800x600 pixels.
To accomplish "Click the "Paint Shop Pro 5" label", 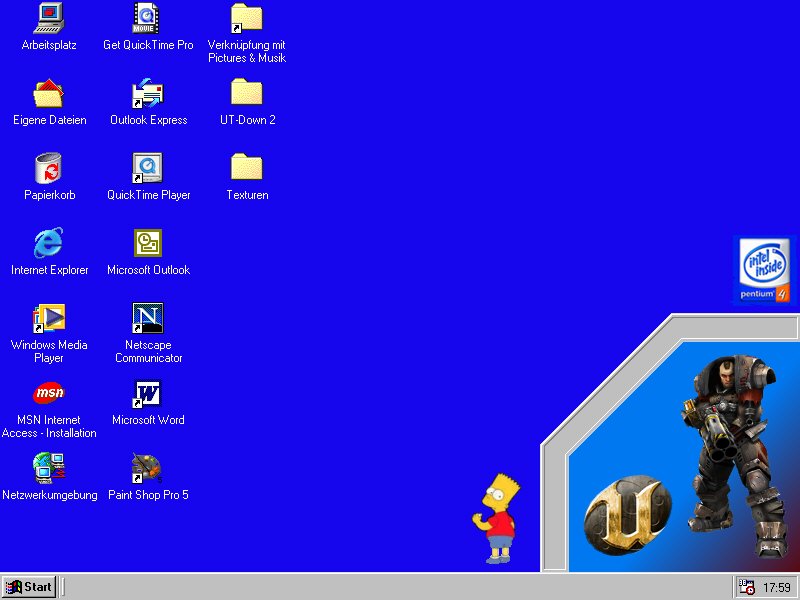I will click(x=148, y=495).
